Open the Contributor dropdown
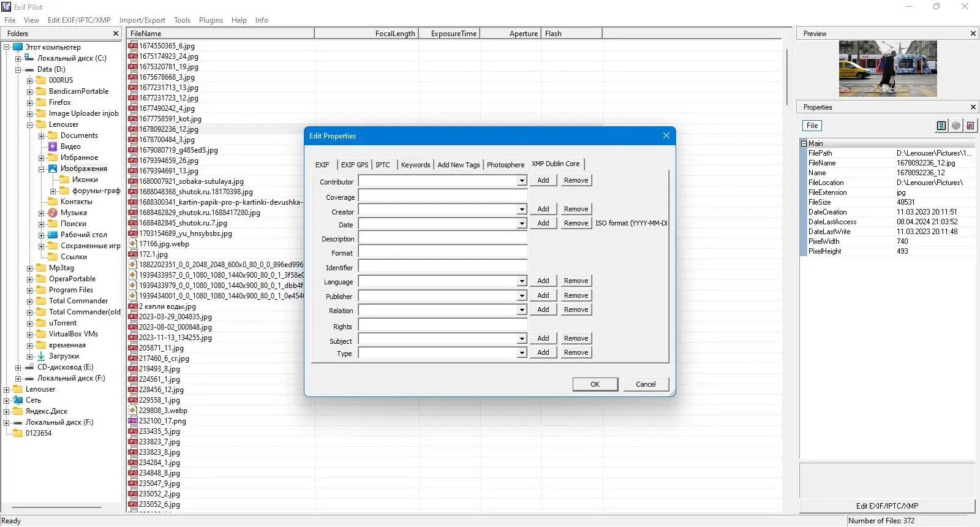 tap(522, 181)
